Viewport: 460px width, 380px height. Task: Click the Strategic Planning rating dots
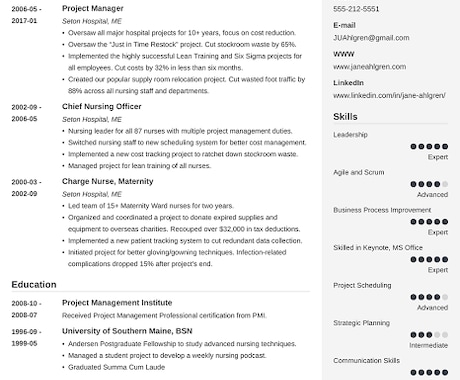429,335
